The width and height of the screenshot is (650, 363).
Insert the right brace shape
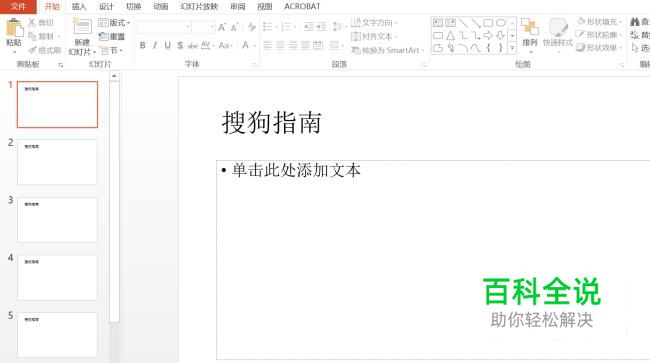point(501,48)
